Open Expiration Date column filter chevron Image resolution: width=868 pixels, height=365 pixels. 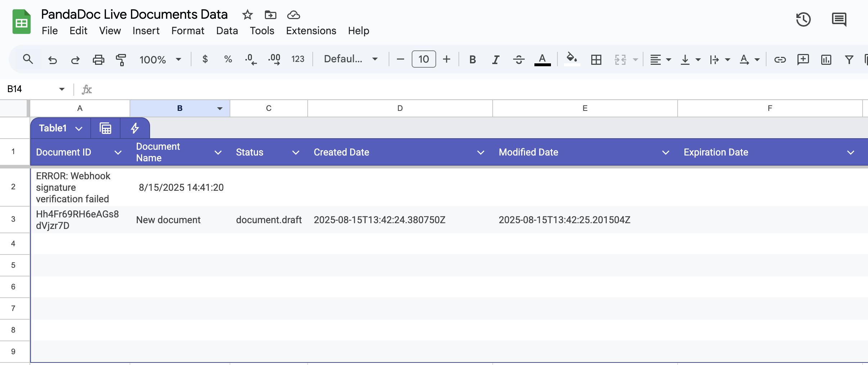pyautogui.click(x=850, y=153)
